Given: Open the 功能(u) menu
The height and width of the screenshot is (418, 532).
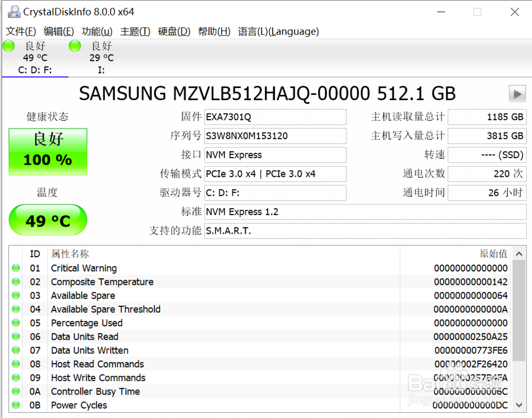Looking at the screenshot, I should [97, 31].
